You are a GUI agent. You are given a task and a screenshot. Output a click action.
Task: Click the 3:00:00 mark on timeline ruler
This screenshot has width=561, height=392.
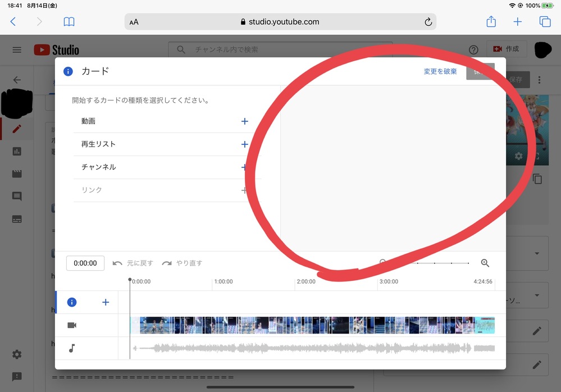389,281
